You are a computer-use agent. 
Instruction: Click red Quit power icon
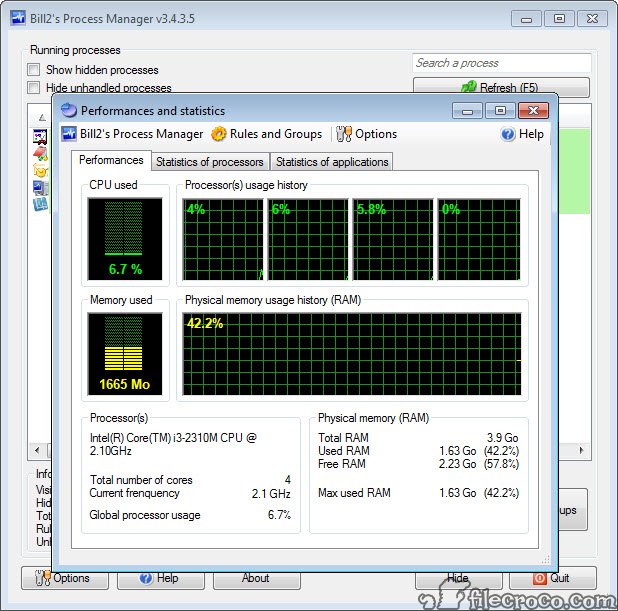tap(539, 578)
